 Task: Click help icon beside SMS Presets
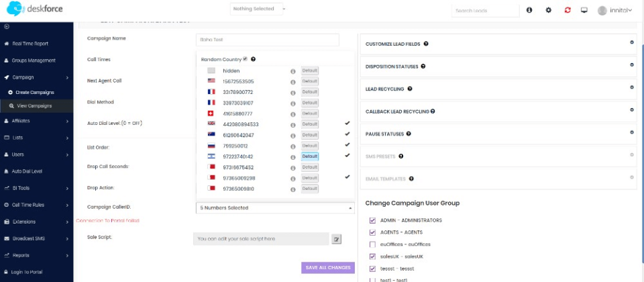(401, 156)
